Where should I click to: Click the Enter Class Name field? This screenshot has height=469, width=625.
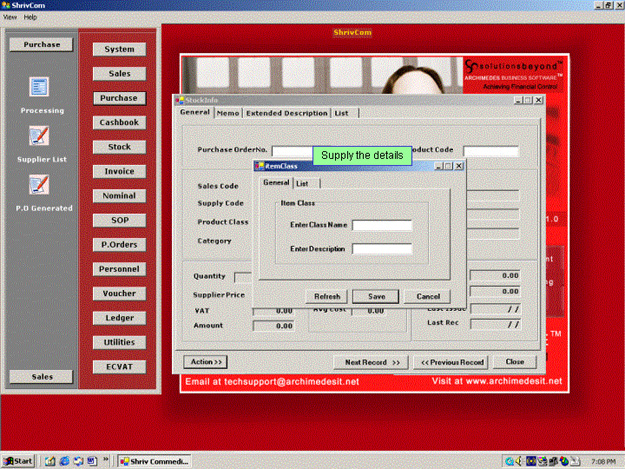click(x=381, y=225)
